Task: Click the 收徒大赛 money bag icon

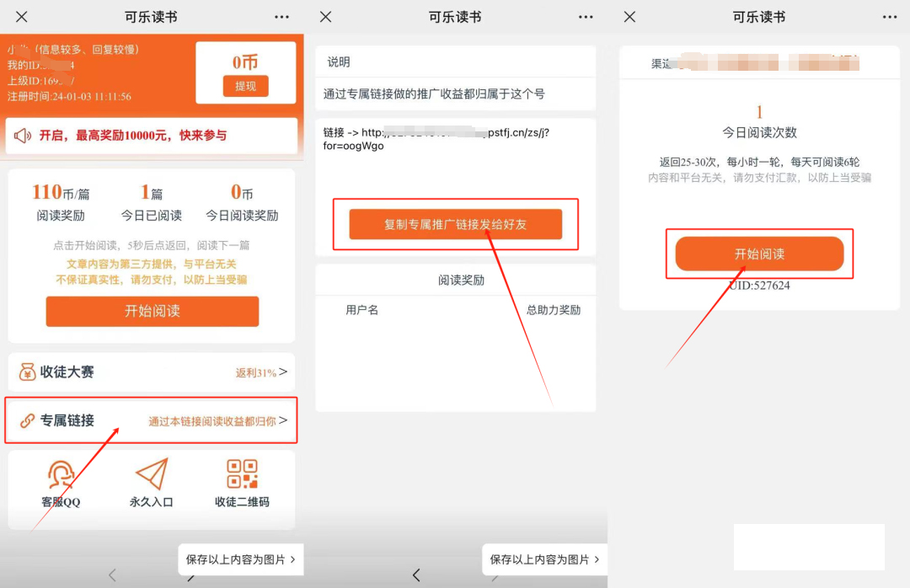Action: tap(27, 372)
